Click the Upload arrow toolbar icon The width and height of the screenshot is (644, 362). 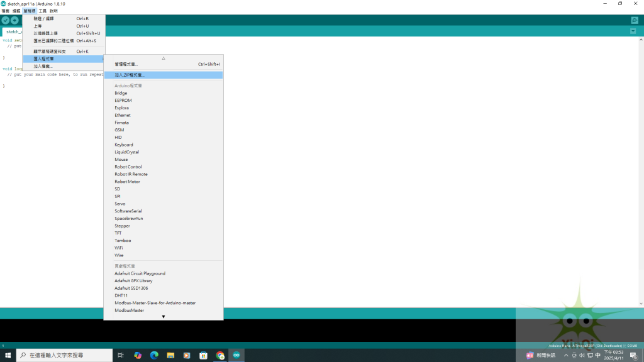[14, 20]
